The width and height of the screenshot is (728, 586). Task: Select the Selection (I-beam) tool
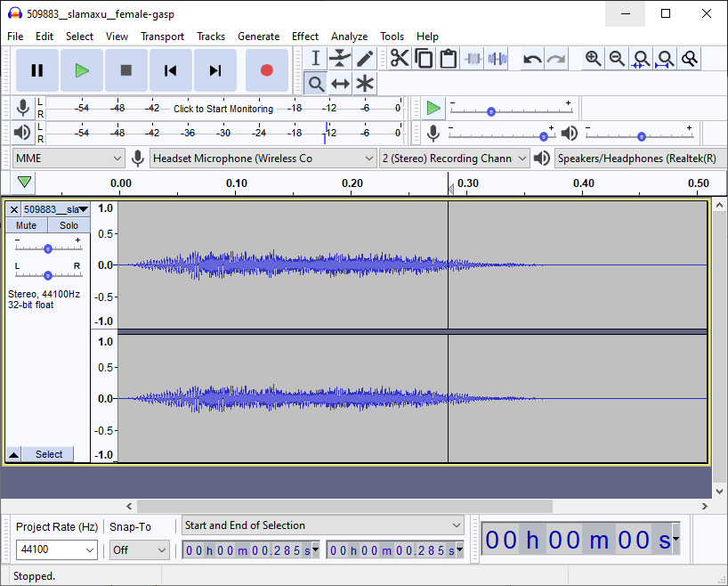(316, 59)
